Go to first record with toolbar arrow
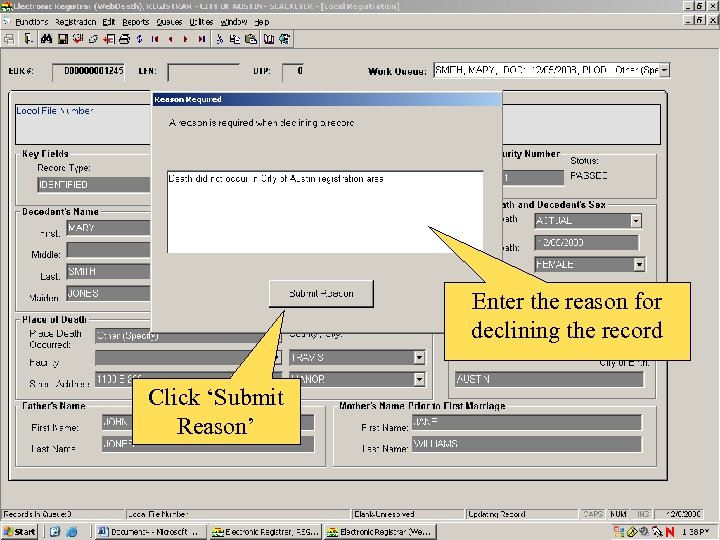 (x=155, y=39)
